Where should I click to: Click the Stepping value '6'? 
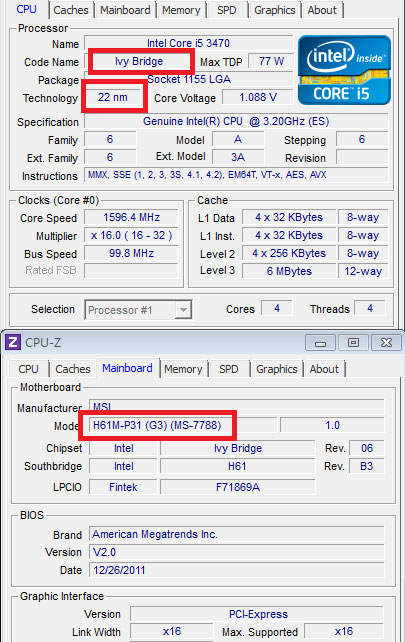click(362, 139)
